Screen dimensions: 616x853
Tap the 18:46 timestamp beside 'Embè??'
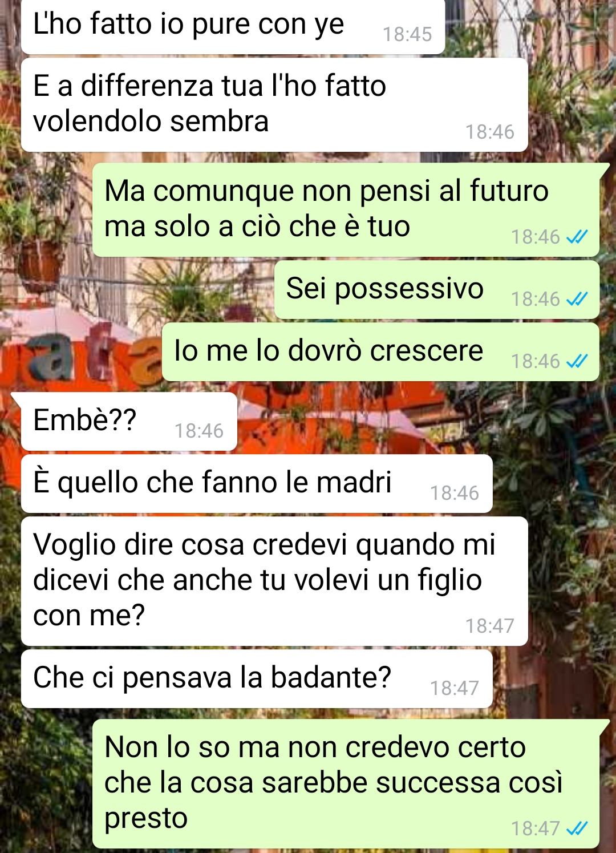coord(199,431)
